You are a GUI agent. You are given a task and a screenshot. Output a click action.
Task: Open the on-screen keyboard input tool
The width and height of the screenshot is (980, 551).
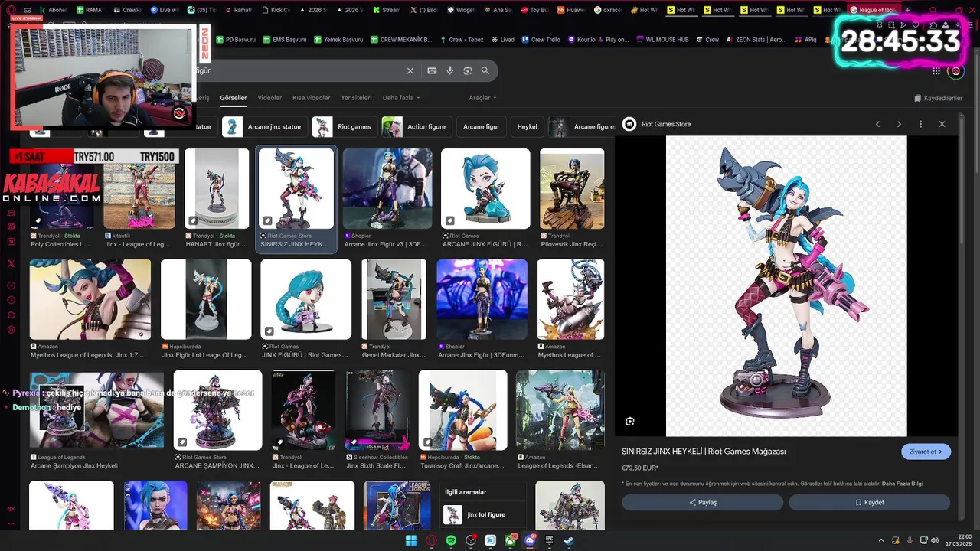coord(432,70)
